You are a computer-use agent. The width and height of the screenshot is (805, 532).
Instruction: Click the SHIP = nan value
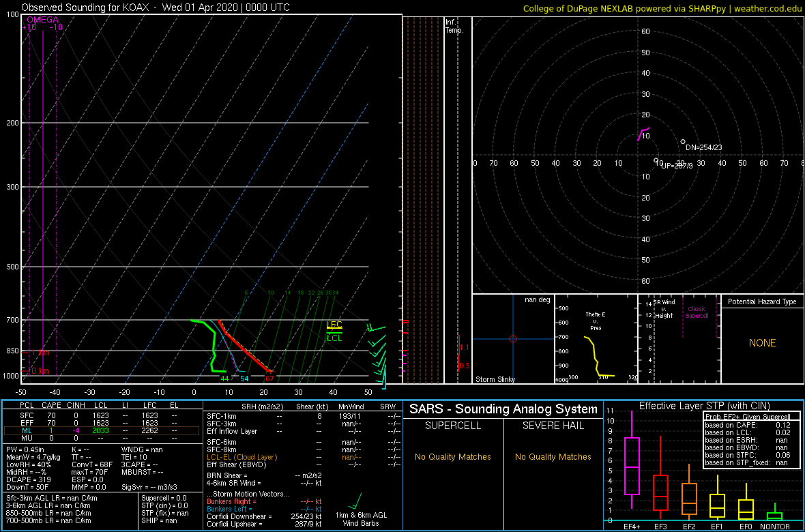tap(159, 520)
